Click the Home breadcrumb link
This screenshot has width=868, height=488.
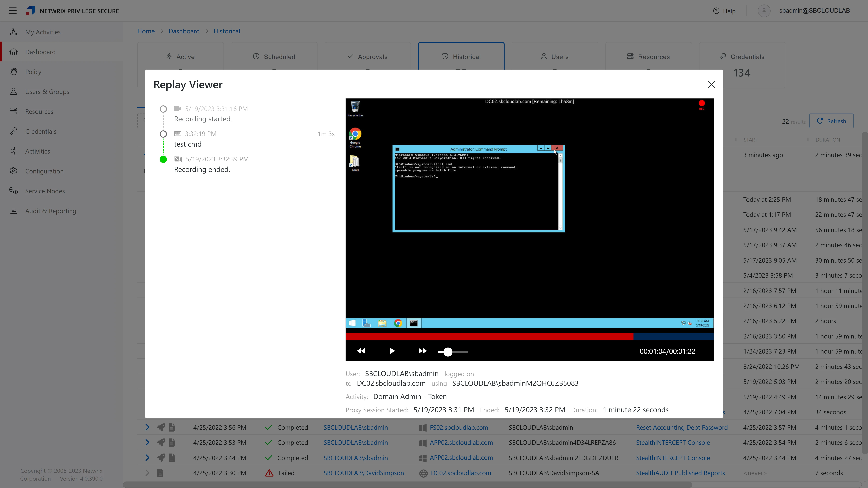pos(146,31)
